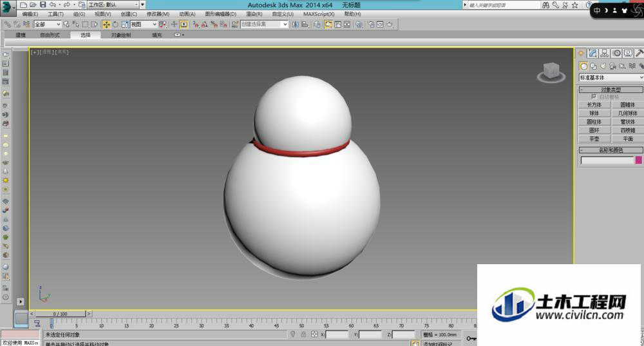Screen dimensions: 644x346
Task: Open the Display panel tab icon
Action: tap(628, 53)
